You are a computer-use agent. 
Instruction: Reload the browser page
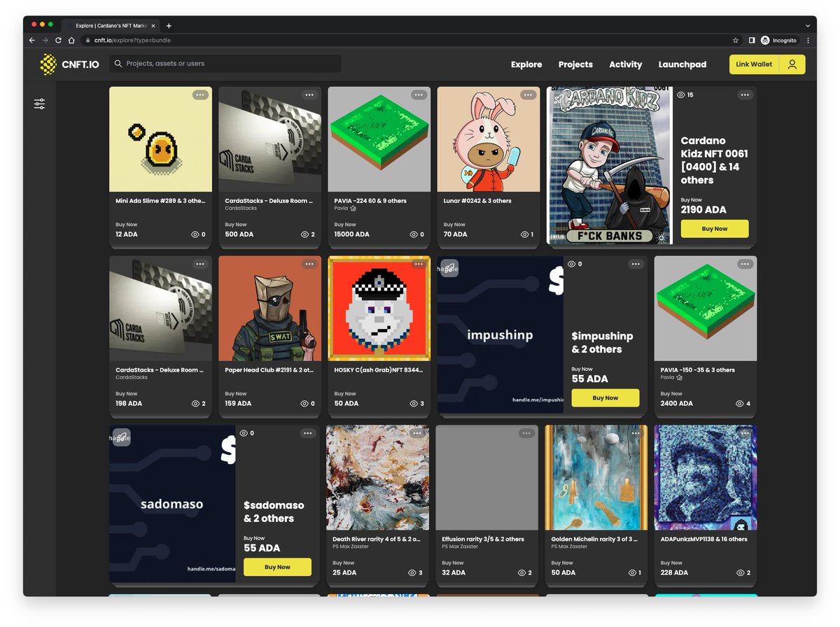pos(58,41)
